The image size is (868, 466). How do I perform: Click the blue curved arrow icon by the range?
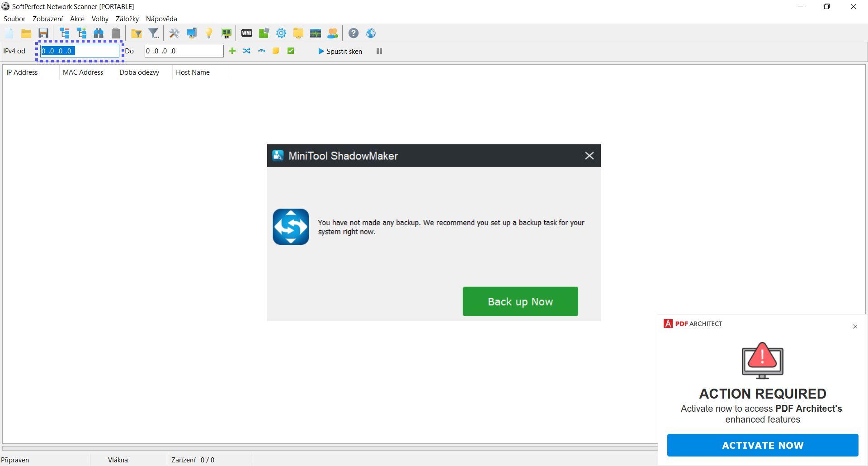[261, 51]
